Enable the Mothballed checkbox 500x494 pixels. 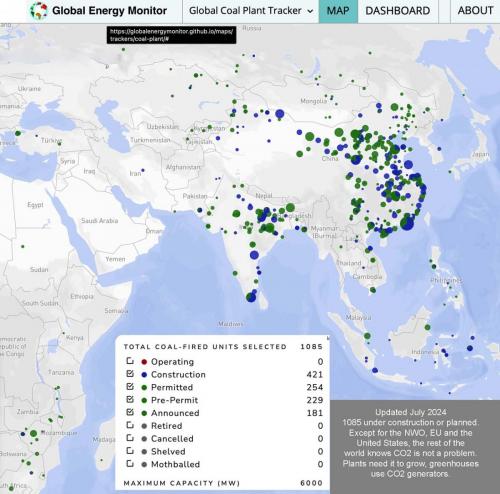pos(130,463)
